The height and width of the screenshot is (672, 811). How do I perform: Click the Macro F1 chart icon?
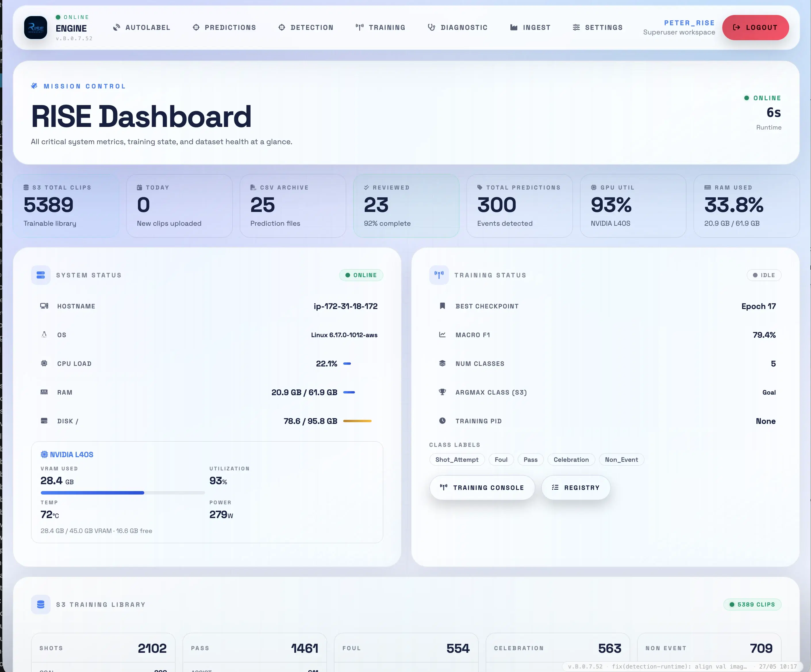(443, 334)
